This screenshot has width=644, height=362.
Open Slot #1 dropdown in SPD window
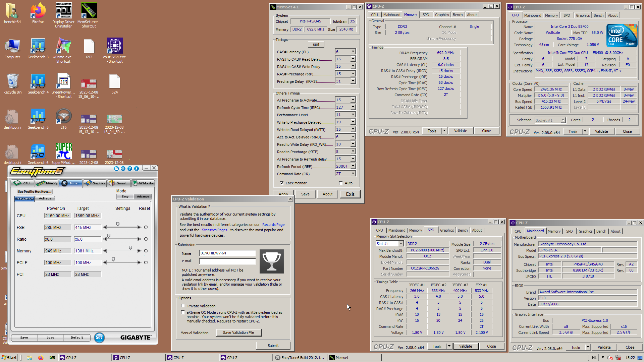click(401, 244)
